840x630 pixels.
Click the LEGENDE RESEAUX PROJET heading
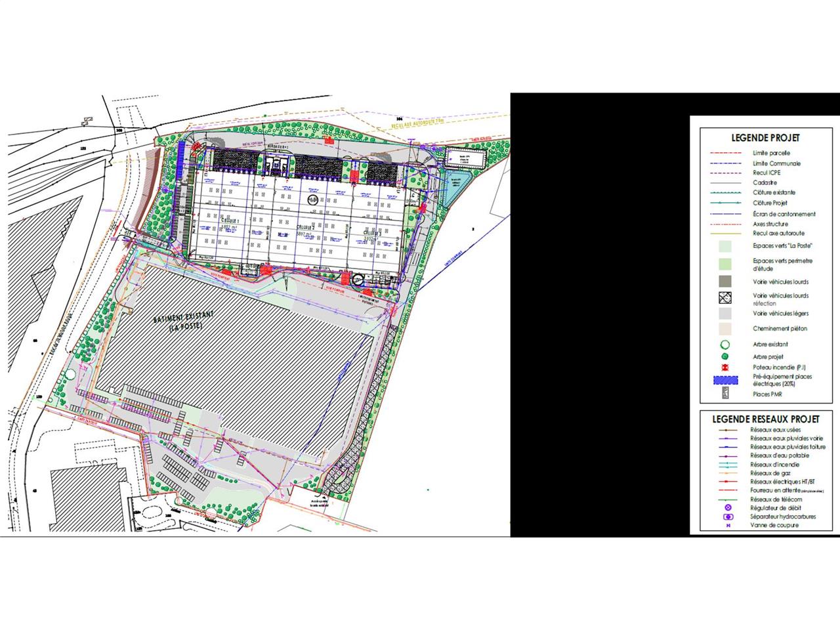click(765, 419)
